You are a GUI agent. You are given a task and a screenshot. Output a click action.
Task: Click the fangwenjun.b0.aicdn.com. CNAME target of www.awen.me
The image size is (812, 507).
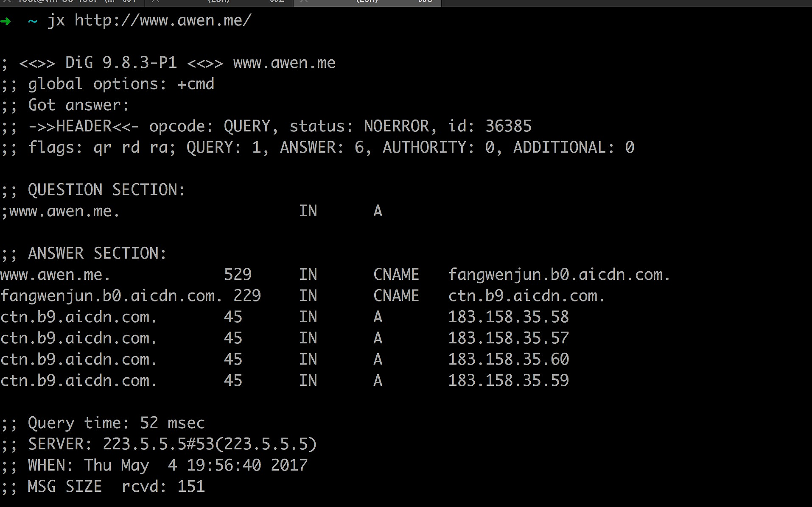point(559,275)
